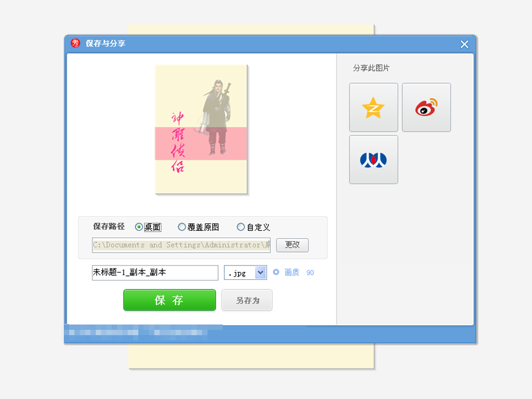This screenshot has width=532, height=399.
Task: Click the Weibo eye logo icon
Action: click(426, 107)
